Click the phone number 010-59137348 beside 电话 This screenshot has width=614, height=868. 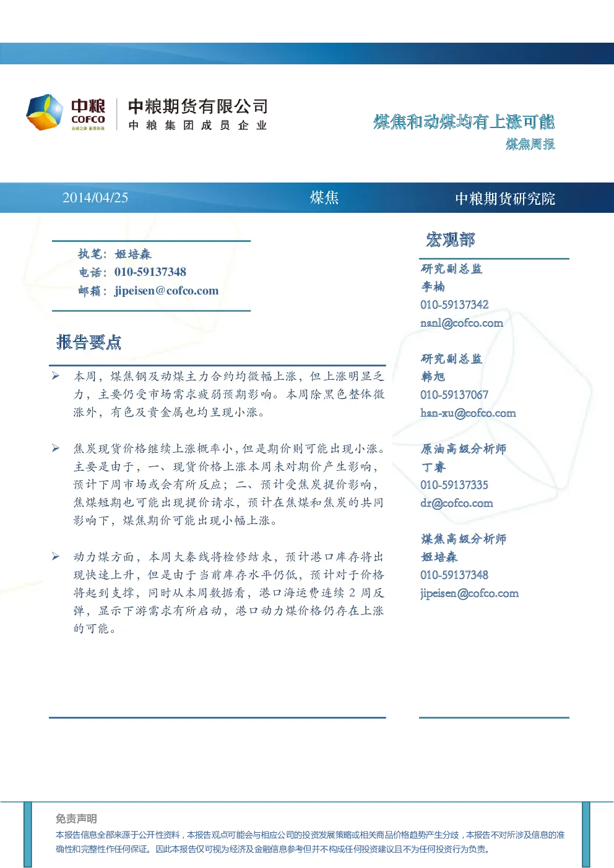coord(150,272)
